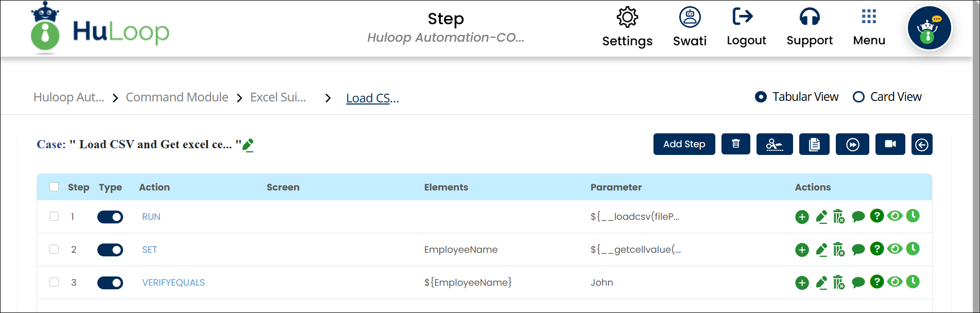Open the Menu grid in header
This screenshot has width=980, height=313.
(x=869, y=27)
